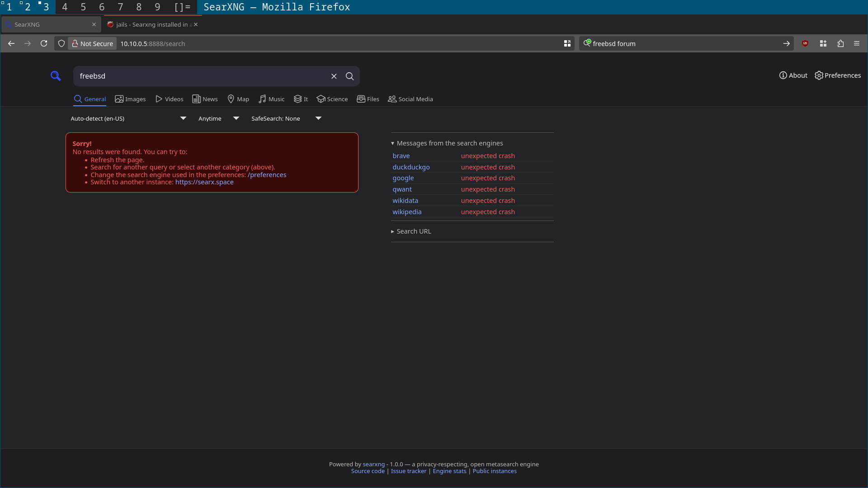868x488 pixels.
Task: Switch to the jails Searxng browser tab
Action: 151,24
